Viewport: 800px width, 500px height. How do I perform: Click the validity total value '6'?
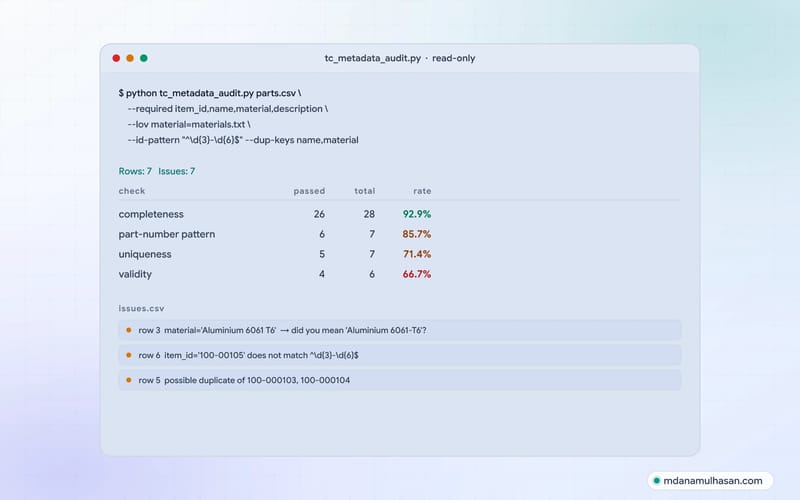click(x=372, y=274)
